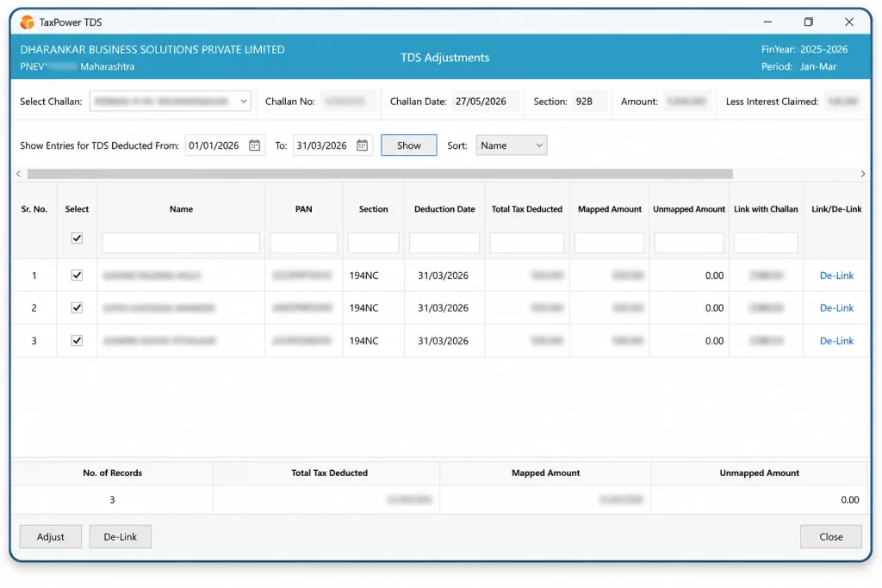Click the Show button

tap(408, 145)
